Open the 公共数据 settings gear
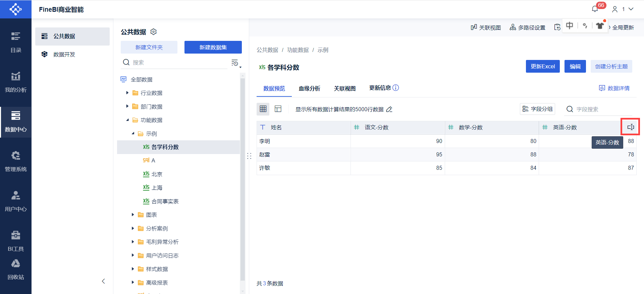Image resolution: width=644 pixels, height=294 pixels. pos(154,32)
